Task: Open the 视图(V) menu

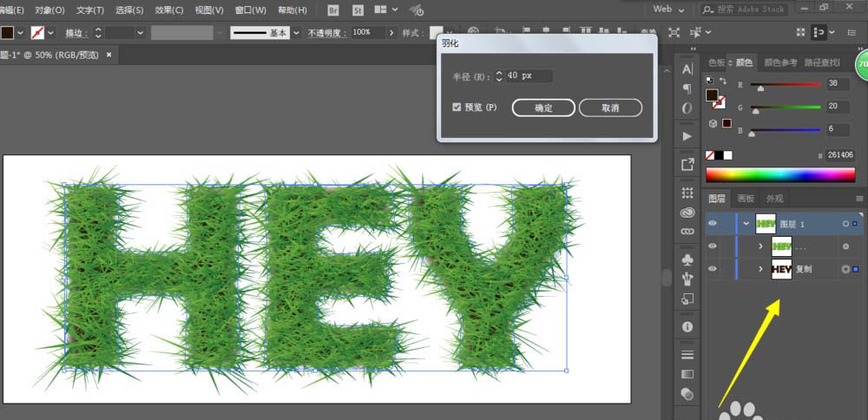Action: click(210, 10)
